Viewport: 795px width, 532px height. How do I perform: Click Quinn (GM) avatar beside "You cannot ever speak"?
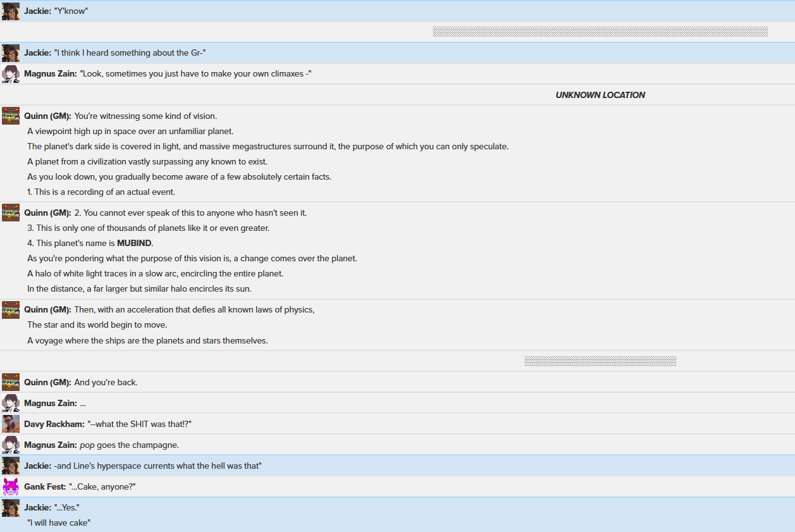tap(11, 213)
